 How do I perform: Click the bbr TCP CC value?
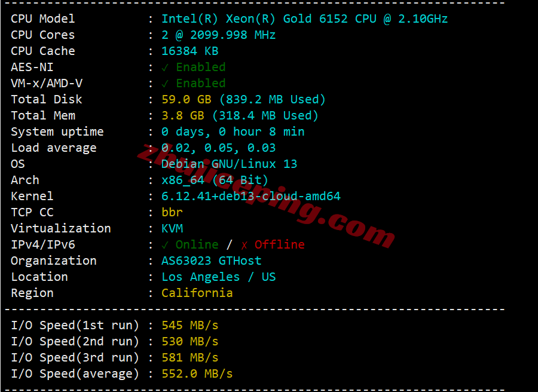pos(172,212)
